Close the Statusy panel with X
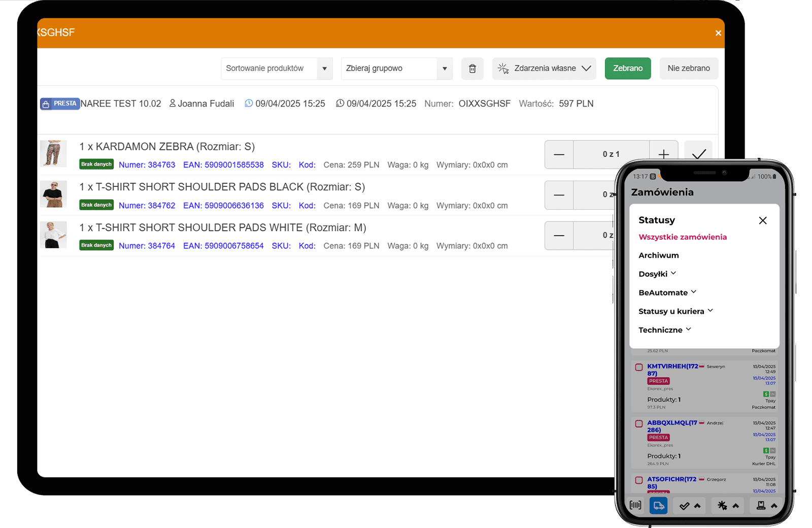This screenshot has height=528, width=812. point(762,220)
